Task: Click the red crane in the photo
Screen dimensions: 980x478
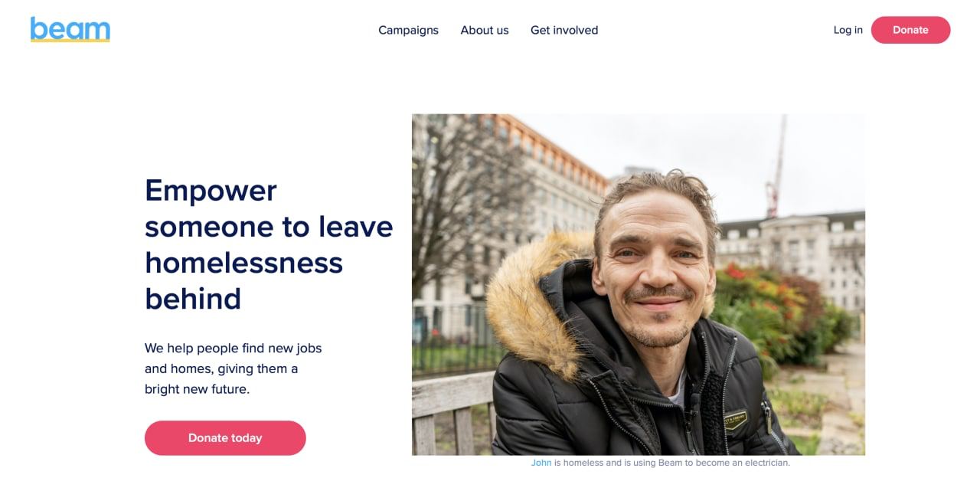Action: [x=776, y=169]
